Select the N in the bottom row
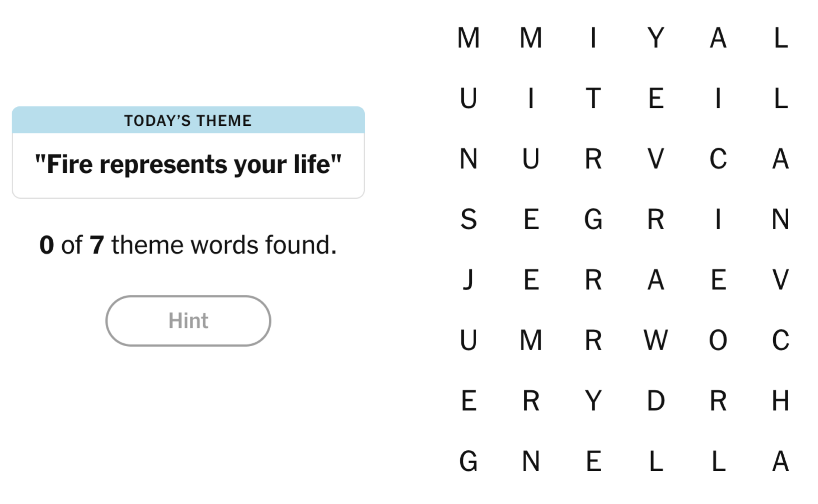This screenshot has height=504, width=818. coord(531,461)
